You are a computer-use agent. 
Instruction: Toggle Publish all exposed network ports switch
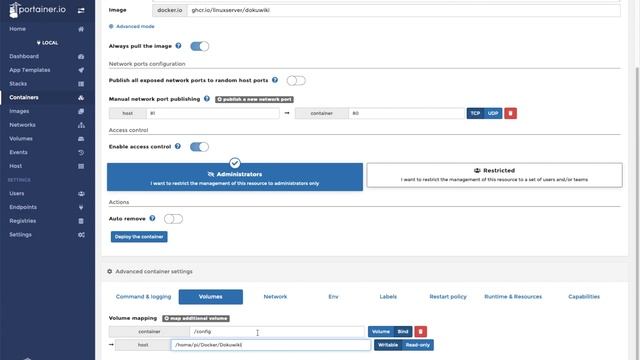pyautogui.click(x=296, y=80)
